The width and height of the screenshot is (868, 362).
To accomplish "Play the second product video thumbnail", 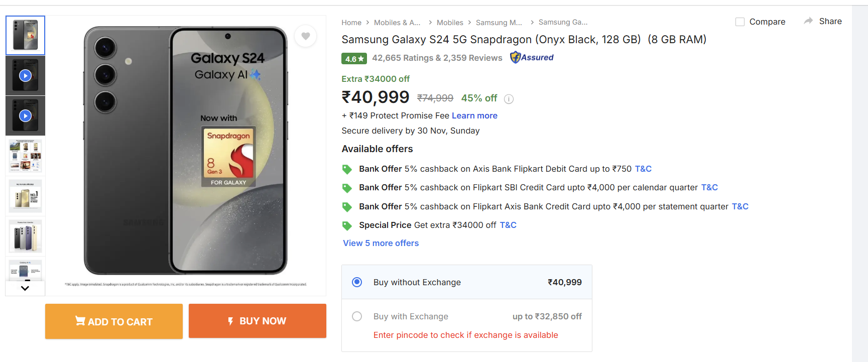I will [x=25, y=116].
